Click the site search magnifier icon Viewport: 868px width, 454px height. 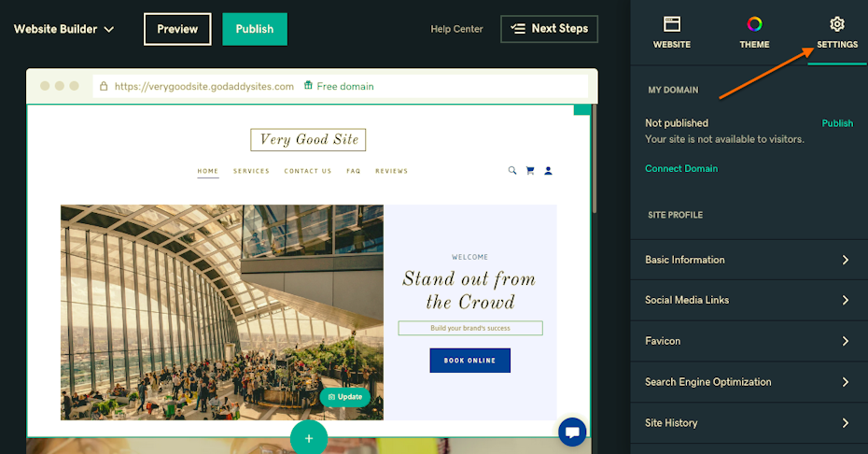pyautogui.click(x=512, y=171)
